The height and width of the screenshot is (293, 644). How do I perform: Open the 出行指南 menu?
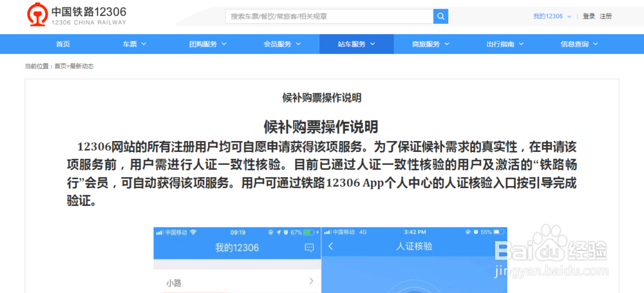(505, 44)
